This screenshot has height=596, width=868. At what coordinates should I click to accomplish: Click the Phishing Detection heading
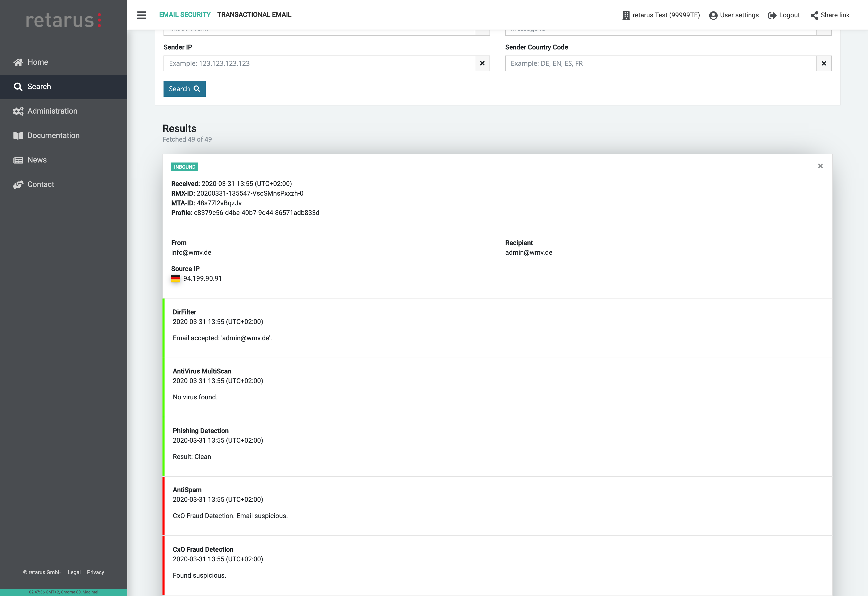point(200,431)
